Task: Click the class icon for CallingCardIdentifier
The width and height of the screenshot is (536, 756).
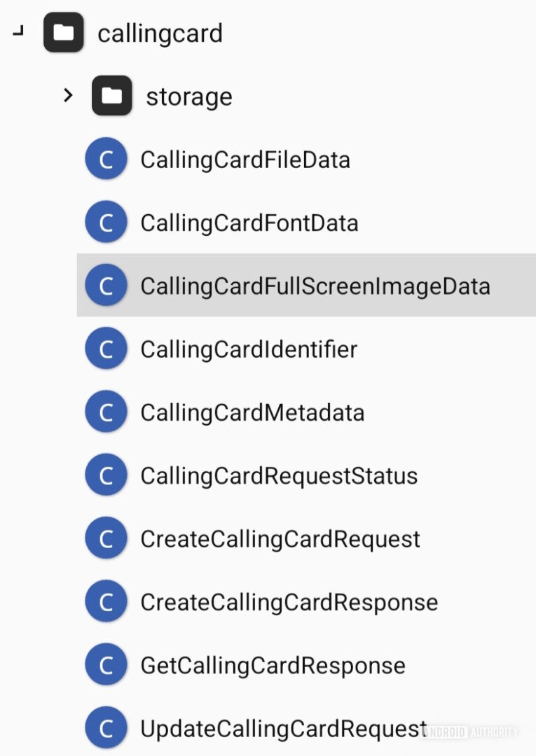Action: tap(106, 348)
